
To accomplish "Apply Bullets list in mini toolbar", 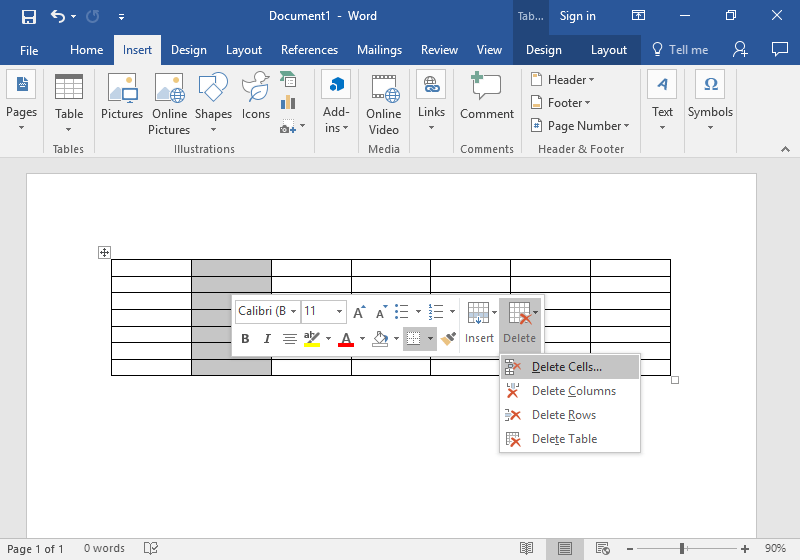I will coord(402,311).
